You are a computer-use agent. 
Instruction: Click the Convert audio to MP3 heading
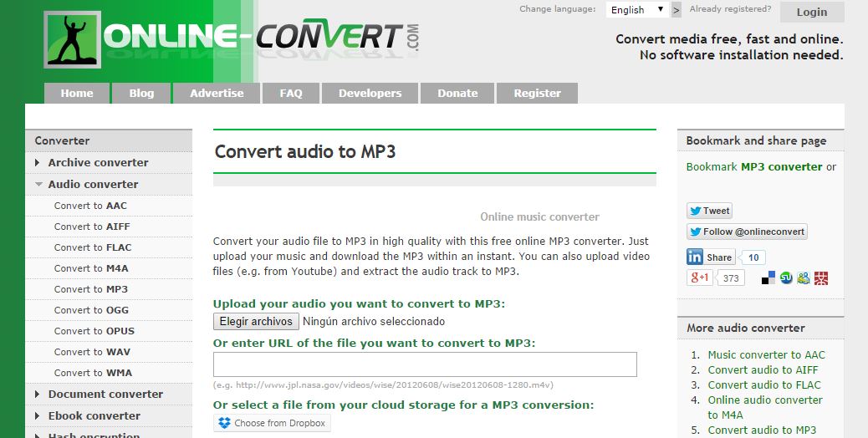[x=305, y=151]
